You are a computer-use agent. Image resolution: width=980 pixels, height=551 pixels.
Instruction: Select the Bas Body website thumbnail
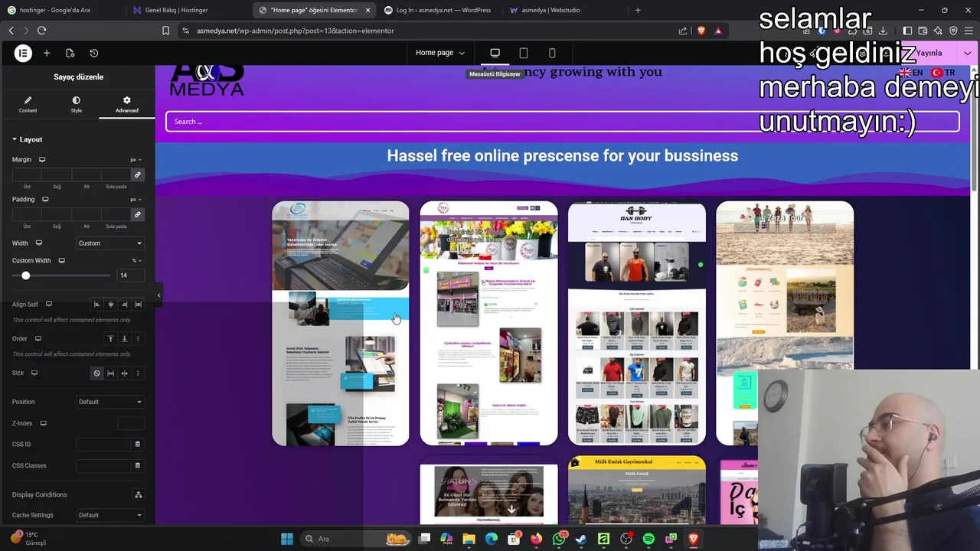click(637, 323)
